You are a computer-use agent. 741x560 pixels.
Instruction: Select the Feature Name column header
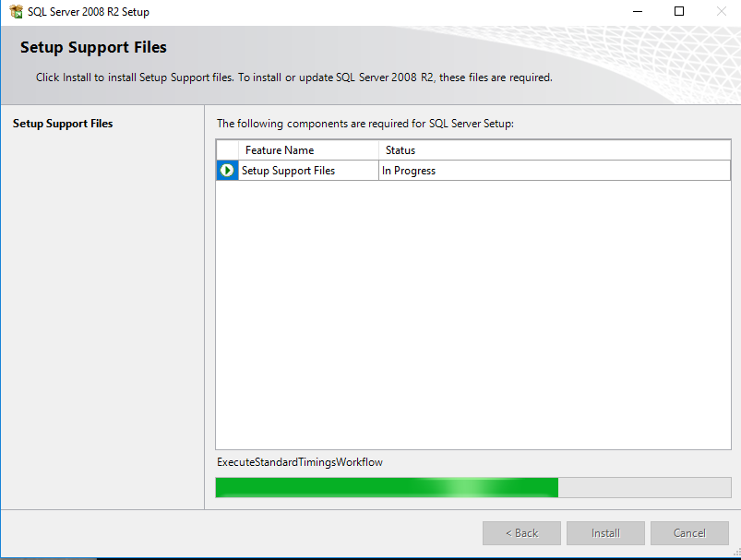(308, 150)
